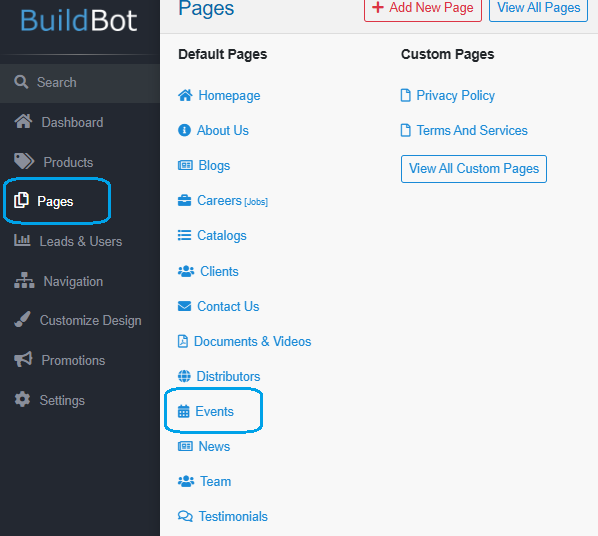Click the View All Pages button
Image resolution: width=598 pixels, height=536 pixels.
tap(538, 8)
